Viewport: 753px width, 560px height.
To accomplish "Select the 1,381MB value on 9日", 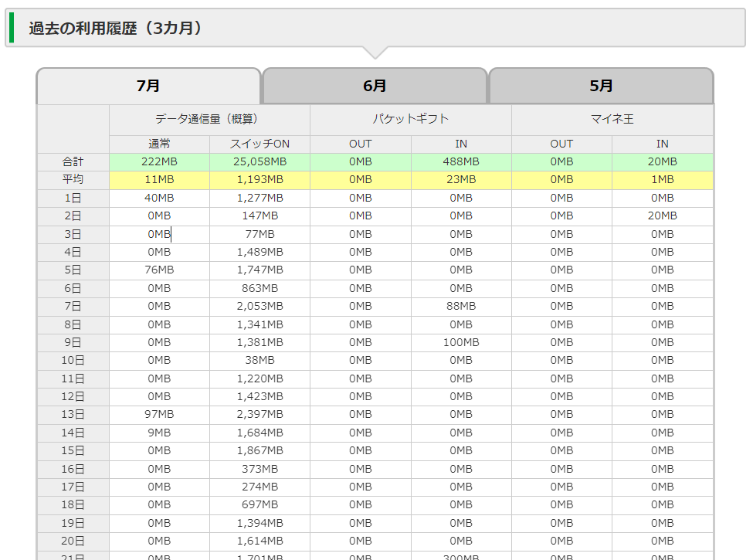I will point(259,342).
